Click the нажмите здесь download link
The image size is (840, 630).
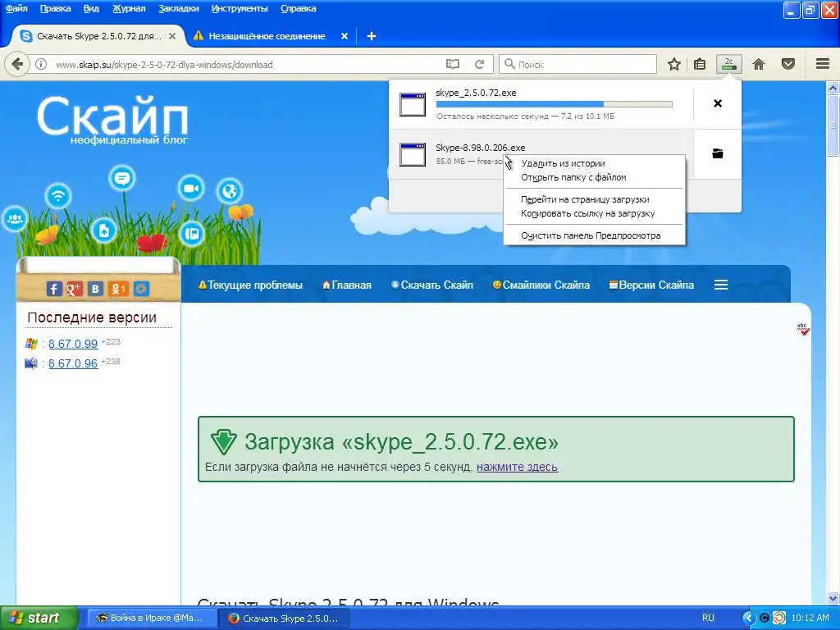pyautogui.click(x=517, y=467)
